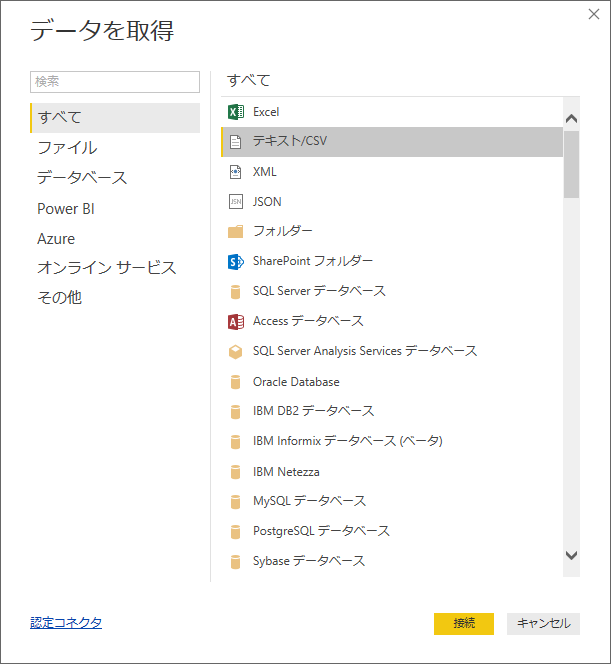Select PostgreSQL データベース label
The height and width of the screenshot is (664, 611).
click(321, 531)
